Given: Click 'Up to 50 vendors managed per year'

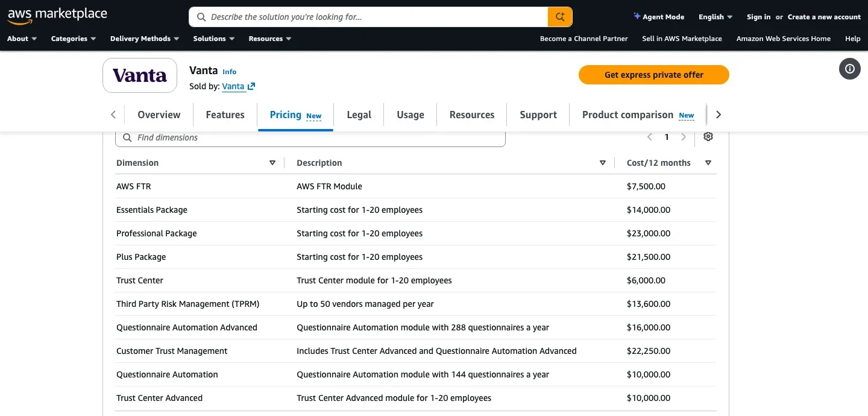Looking at the screenshot, I should coord(365,304).
